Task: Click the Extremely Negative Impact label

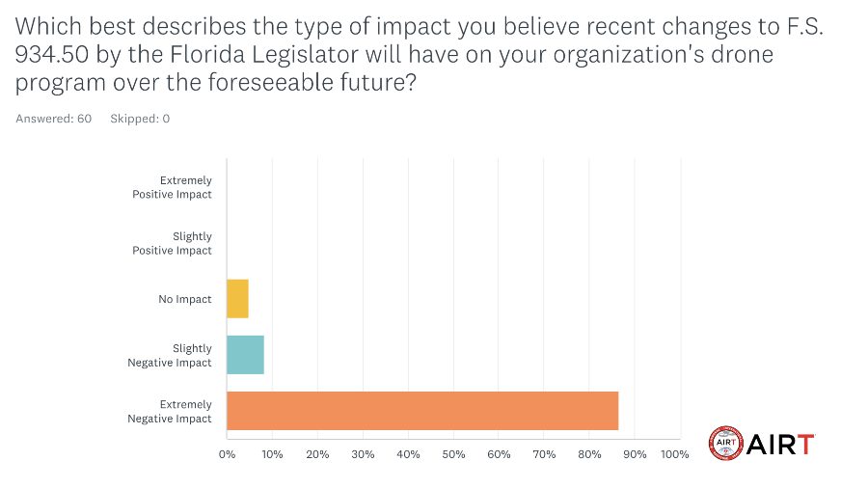Action: click(x=170, y=411)
